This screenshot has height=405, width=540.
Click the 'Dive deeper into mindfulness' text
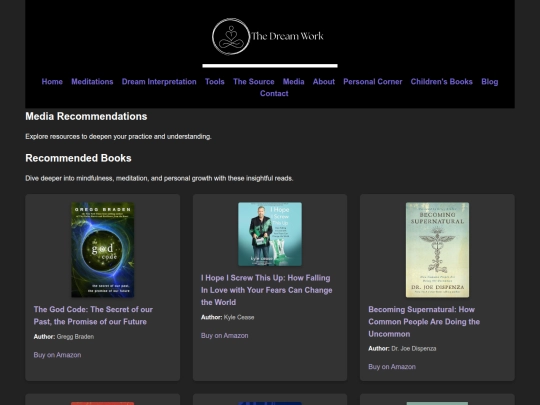(159, 178)
